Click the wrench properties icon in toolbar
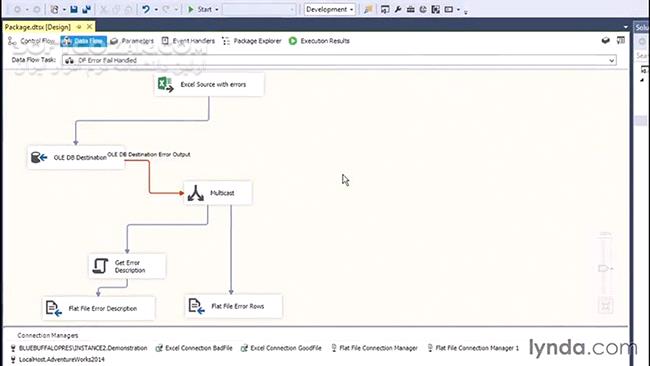Image resolution: width=650 pixels, height=366 pixels. click(398, 9)
